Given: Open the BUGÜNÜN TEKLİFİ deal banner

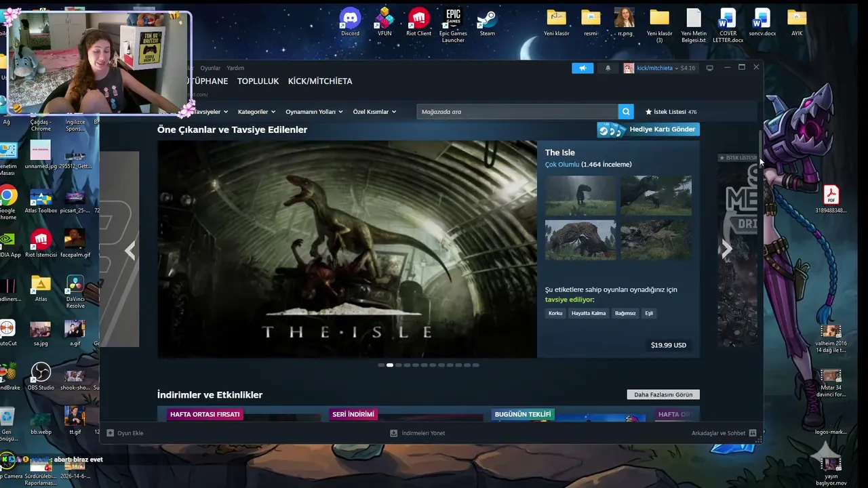Looking at the screenshot, I should [x=568, y=414].
